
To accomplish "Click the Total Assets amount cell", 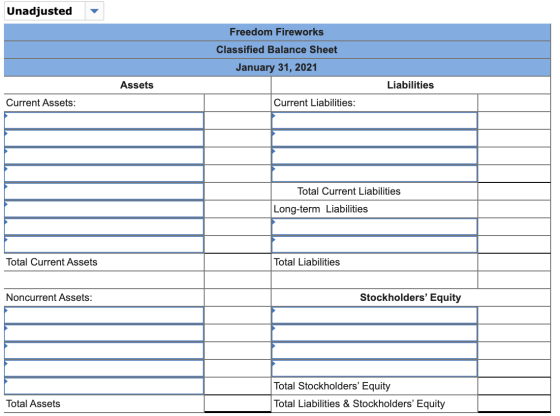I will 238,404.
